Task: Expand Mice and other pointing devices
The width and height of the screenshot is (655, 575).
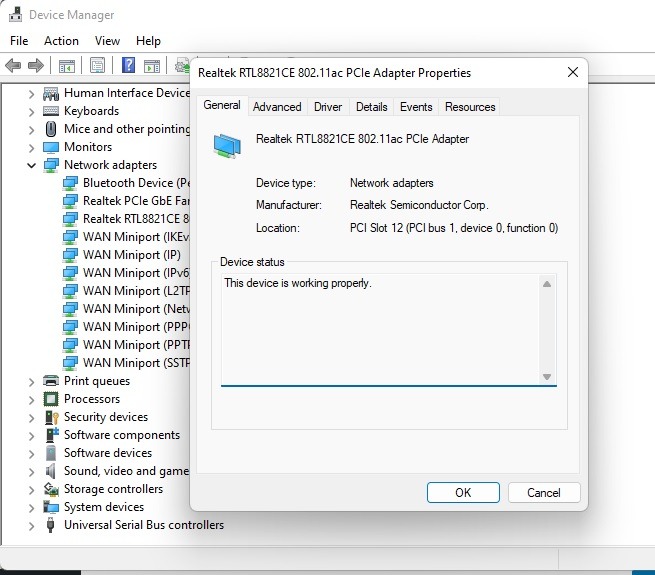Action: coord(31,130)
